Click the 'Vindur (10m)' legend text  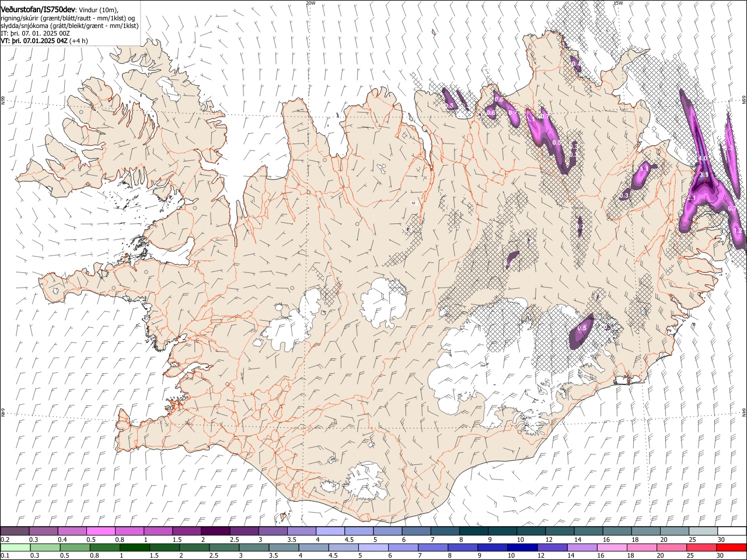click(99, 10)
